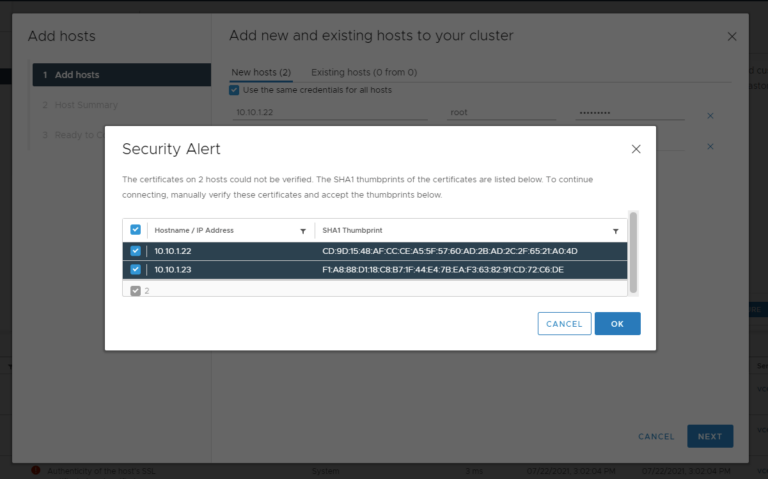Click the 10.10.1.22 host row text

click(173, 251)
